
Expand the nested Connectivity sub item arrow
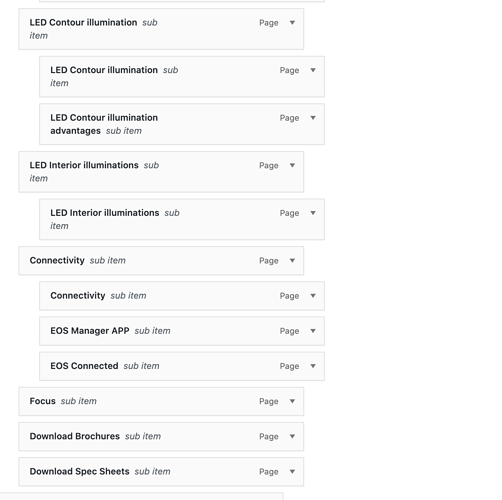click(x=313, y=296)
